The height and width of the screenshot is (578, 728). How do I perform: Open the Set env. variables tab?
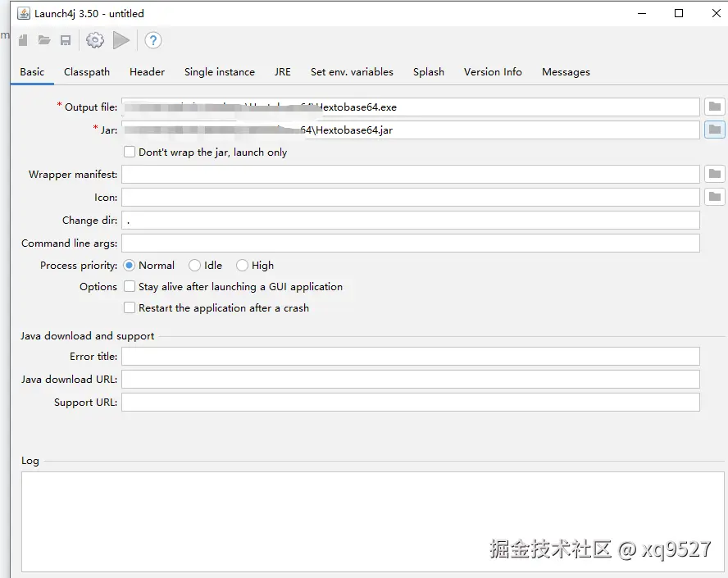[x=352, y=72]
